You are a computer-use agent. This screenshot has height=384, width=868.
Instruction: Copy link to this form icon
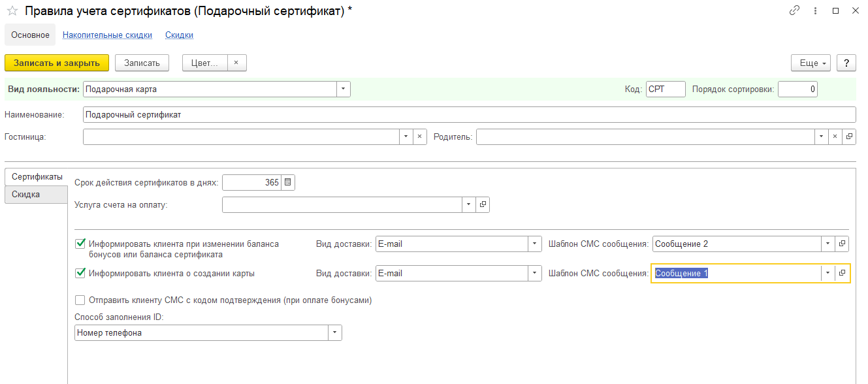(795, 11)
